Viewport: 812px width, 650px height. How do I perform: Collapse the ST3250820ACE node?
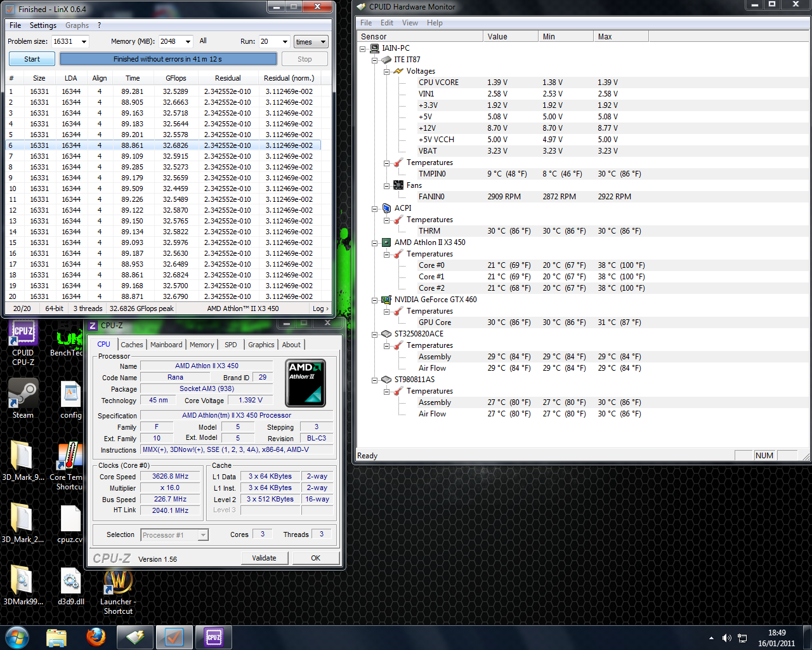click(374, 334)
